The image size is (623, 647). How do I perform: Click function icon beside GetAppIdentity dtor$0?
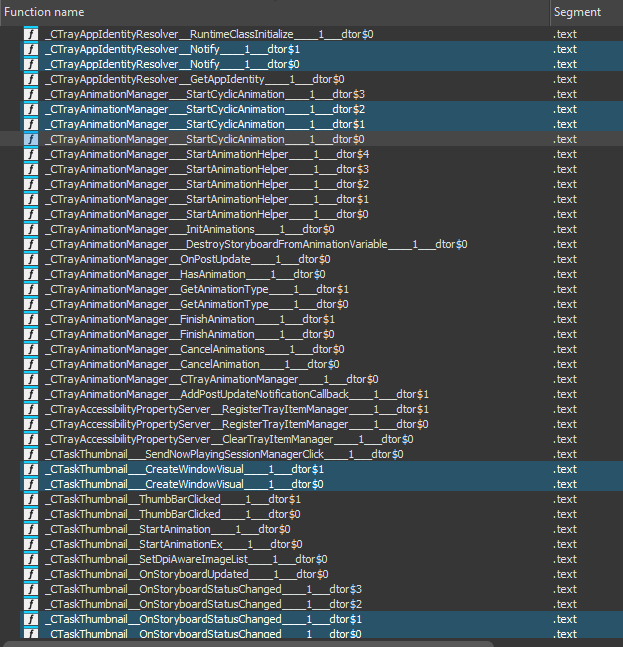point(31,79)
